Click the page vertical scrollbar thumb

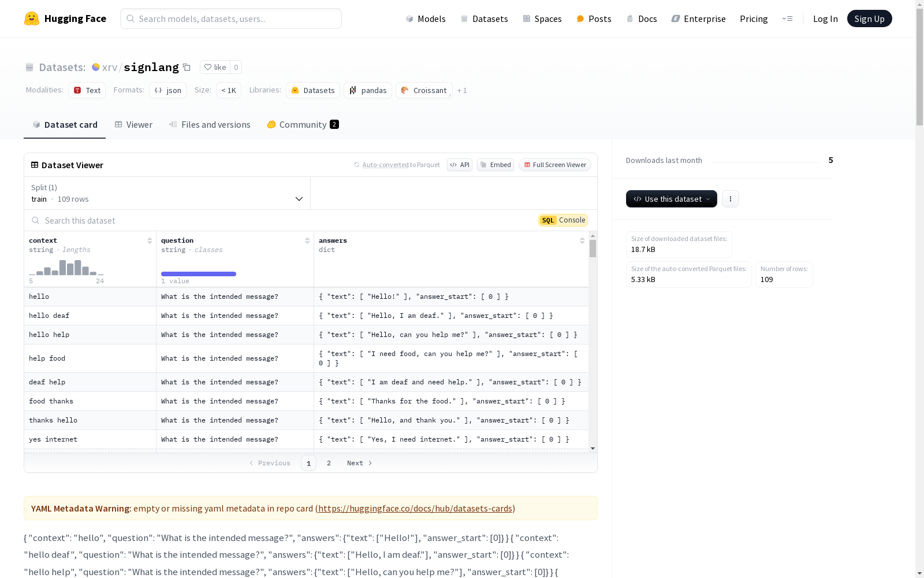coord(919,66)
